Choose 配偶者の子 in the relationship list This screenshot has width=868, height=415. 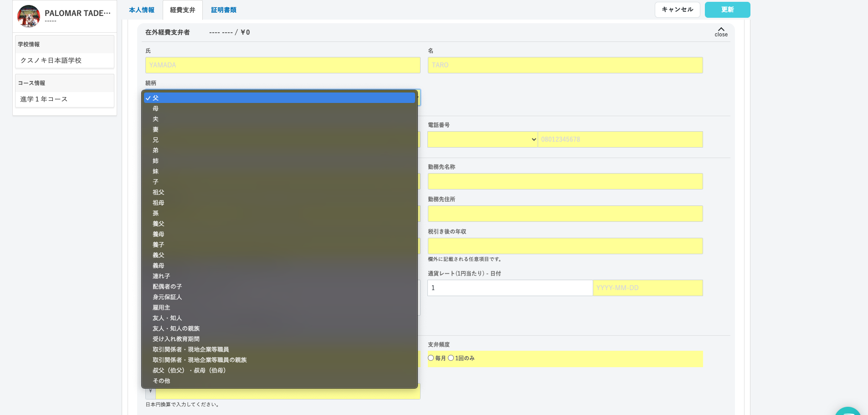coord(279,287)
